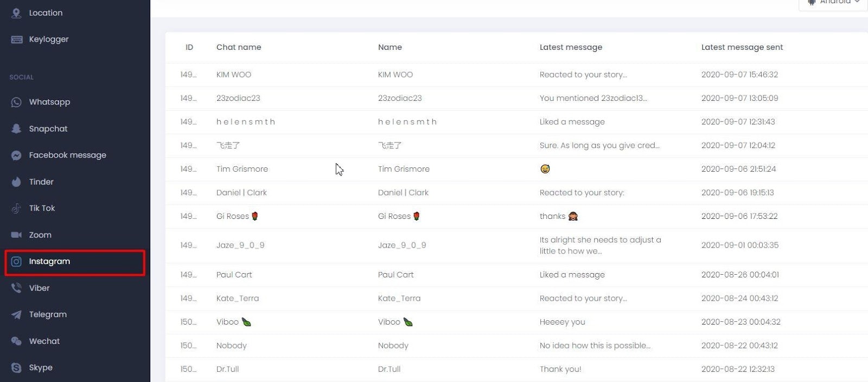
Task: Click timestamp 2020-09-07 15:46:32
Action: (739, 75)
